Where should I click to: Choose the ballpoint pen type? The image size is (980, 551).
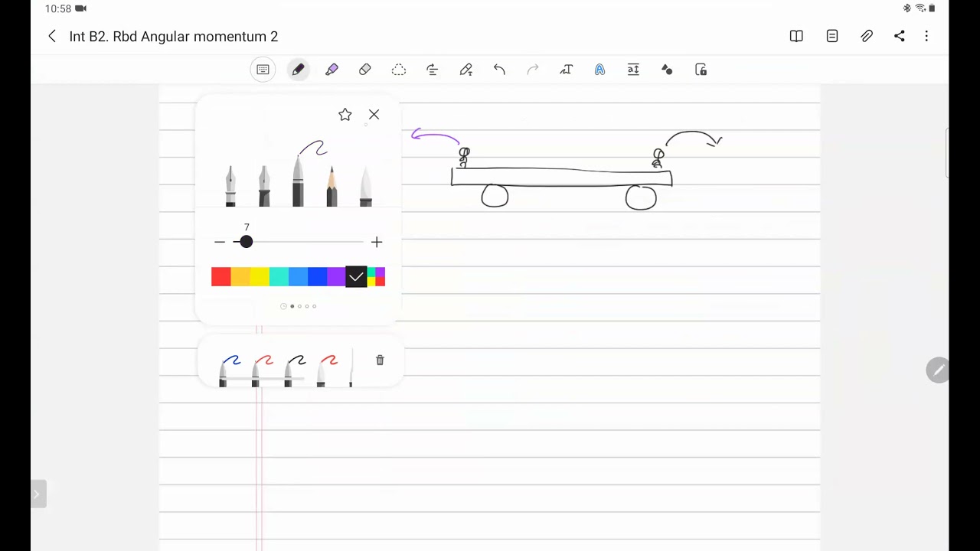click(298, 180)
